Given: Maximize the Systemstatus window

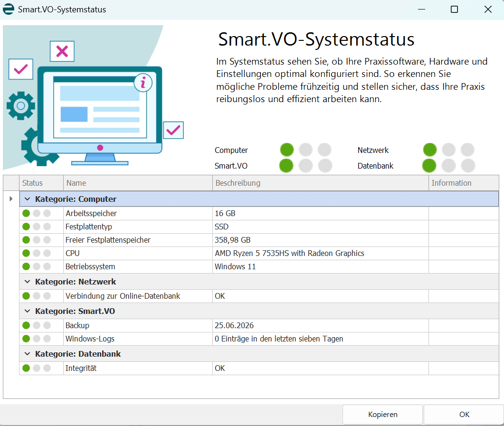Looking at the screenshot, I should coord(454,9).
